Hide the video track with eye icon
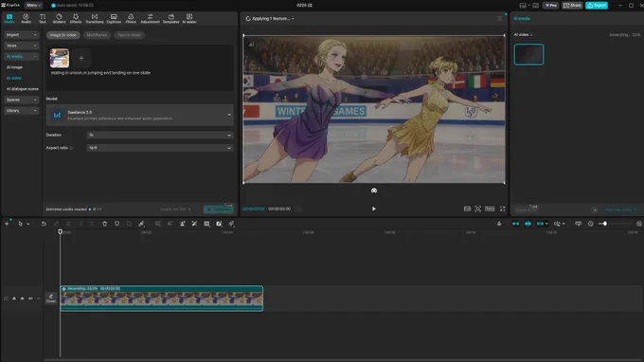The image size is (644, 362). [22, 299]
